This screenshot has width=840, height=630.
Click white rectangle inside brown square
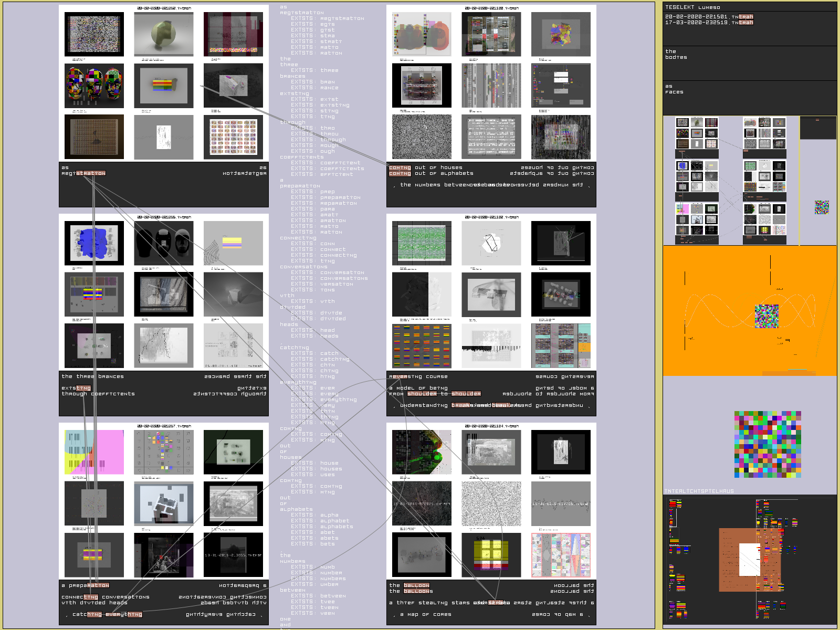coord(749,560)
